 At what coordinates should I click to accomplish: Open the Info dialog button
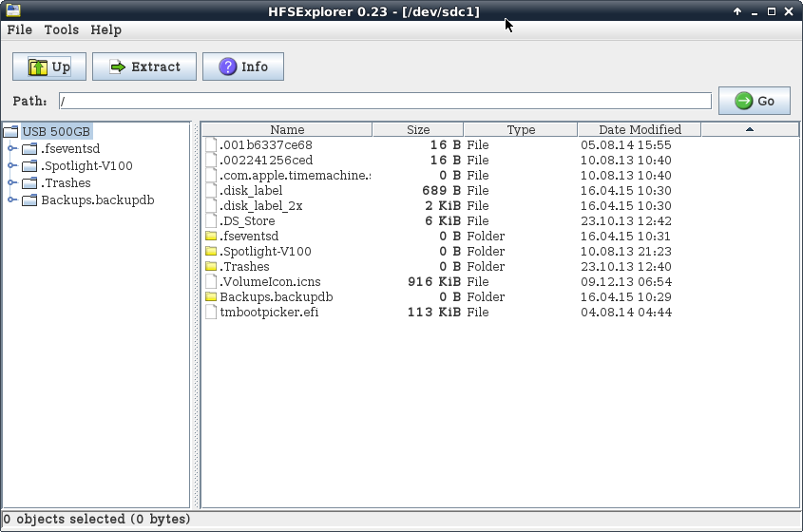click(x=243, y=66)
